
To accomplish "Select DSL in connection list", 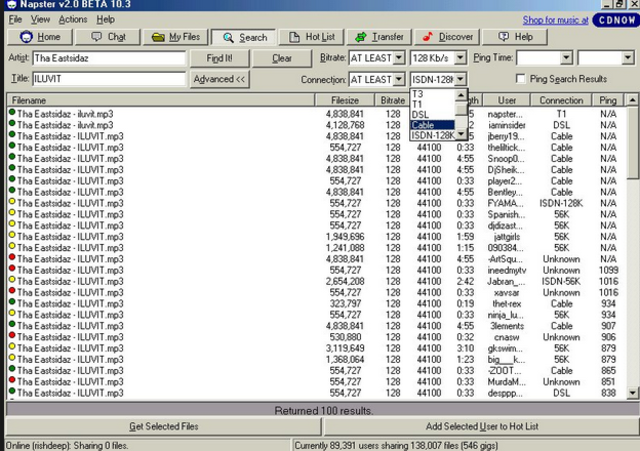I will click(x=432, y=115).
